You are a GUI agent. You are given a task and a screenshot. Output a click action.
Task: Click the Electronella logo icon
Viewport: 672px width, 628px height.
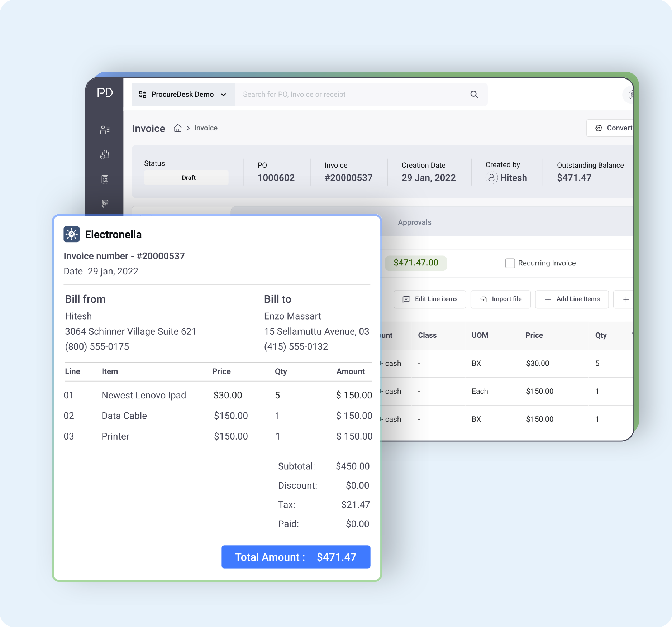point(72,234)
